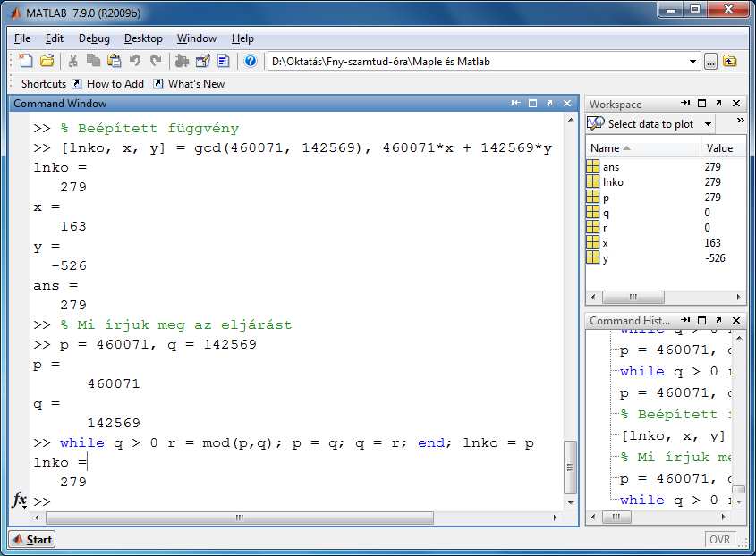
Task: Open the Edit menu
Action: pyautogui.click(x=54, y=38)
